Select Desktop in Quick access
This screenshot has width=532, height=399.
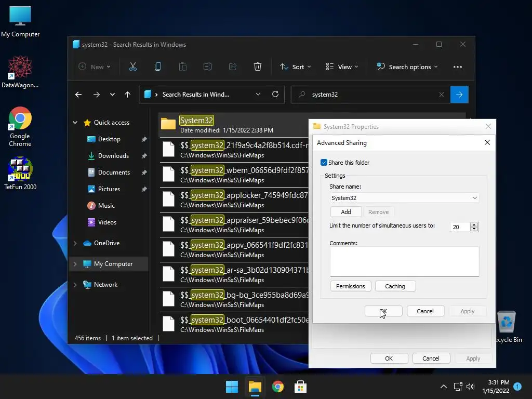pos(109,139)
